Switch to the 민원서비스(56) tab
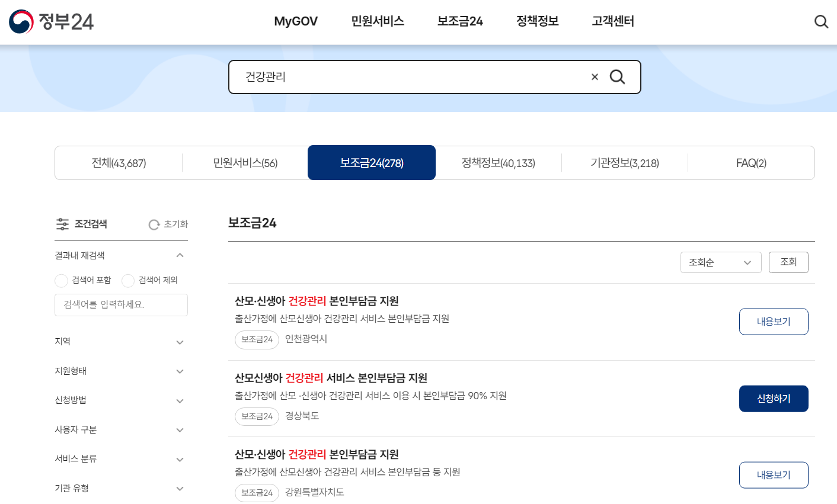Screen dimensions: 837x504 point(245,163)
